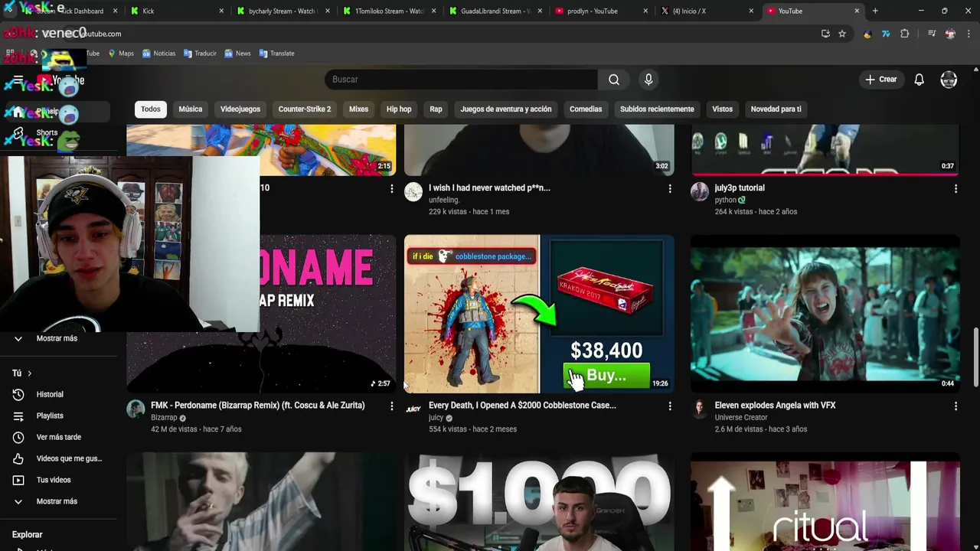
Task: Select the Hip hop filter chip
Action: point(399,109)
